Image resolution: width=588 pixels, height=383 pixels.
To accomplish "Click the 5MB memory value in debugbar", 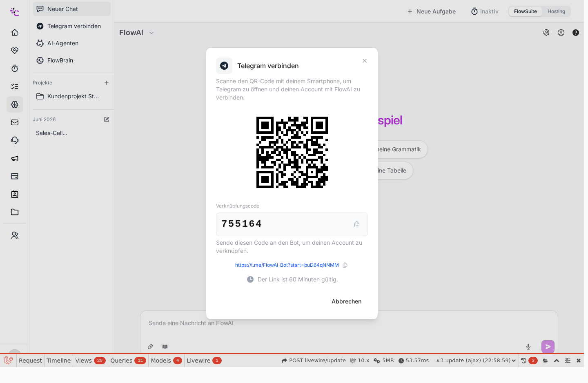I will click(x=384, y=361).
